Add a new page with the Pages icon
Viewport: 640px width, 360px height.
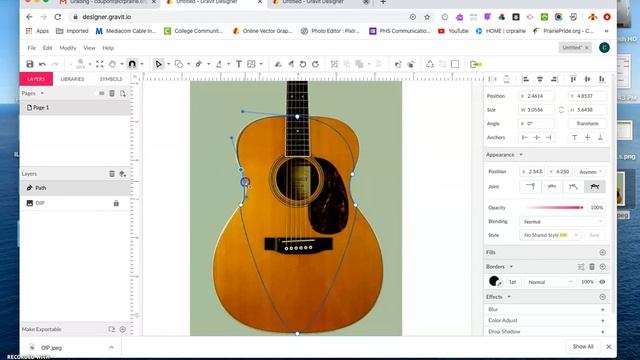(x=122, y=93)
